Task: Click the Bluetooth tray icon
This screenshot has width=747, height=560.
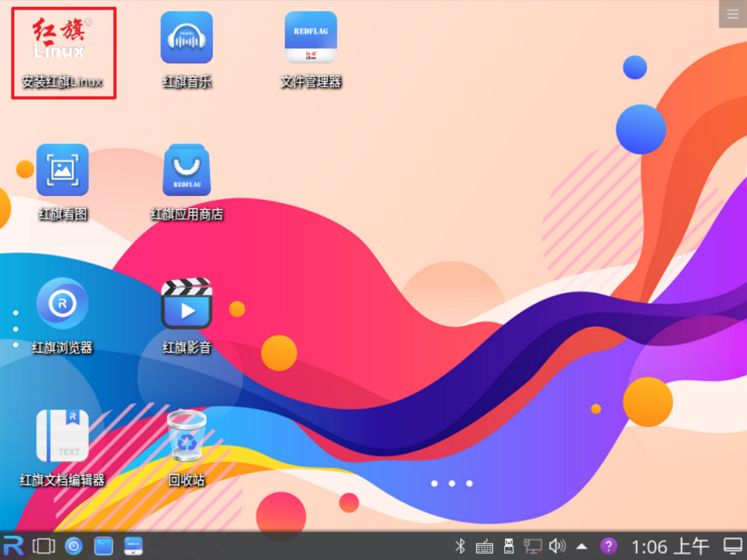Action: coord(460,546)
